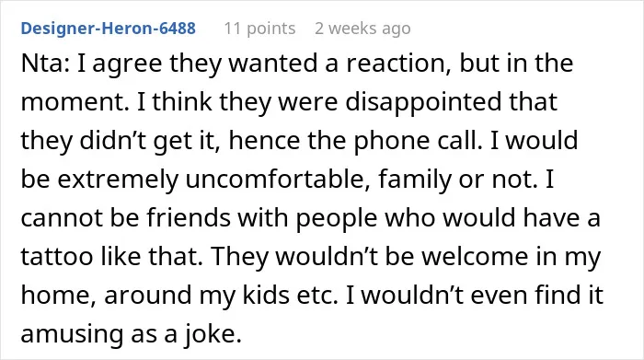
Task: Click the word disappointed in the comment
Action: [423, 102]
